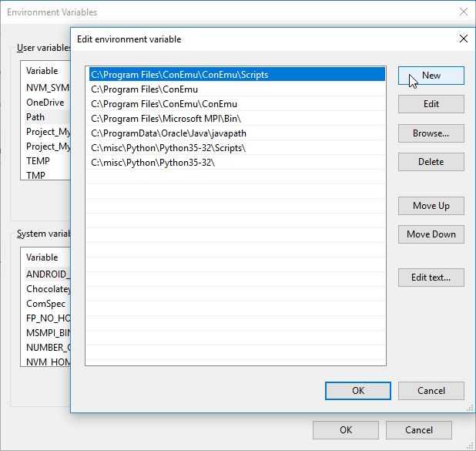Click the New button

(431, 75)
